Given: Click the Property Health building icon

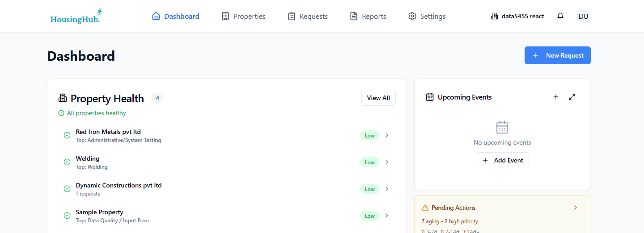Looking at the screenshot, I should coord(63,98).
